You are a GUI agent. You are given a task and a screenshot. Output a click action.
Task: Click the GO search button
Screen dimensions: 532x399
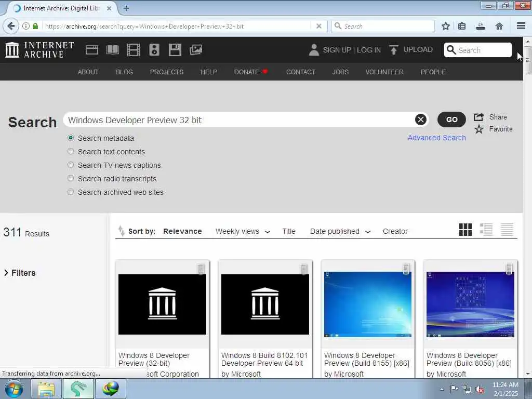tap(451, 119)
